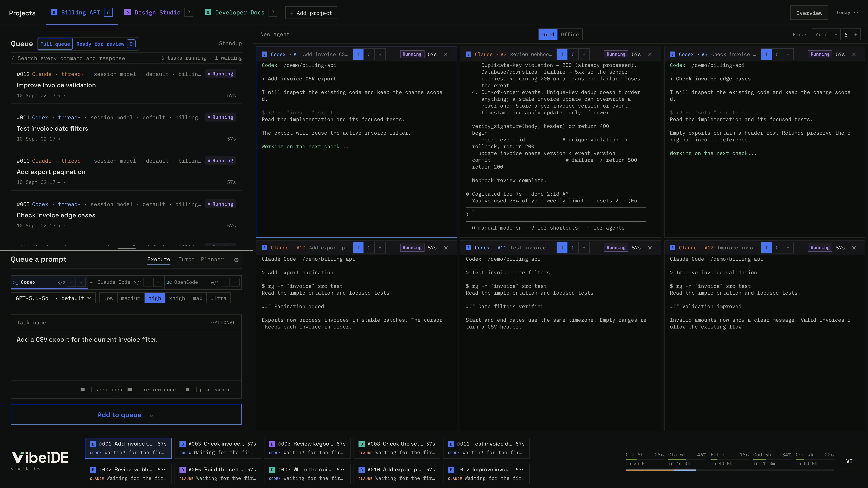This screenshot has width=868, height=488.
Task: Open more options in Codex #3 pane
Action: pos(801,54)
